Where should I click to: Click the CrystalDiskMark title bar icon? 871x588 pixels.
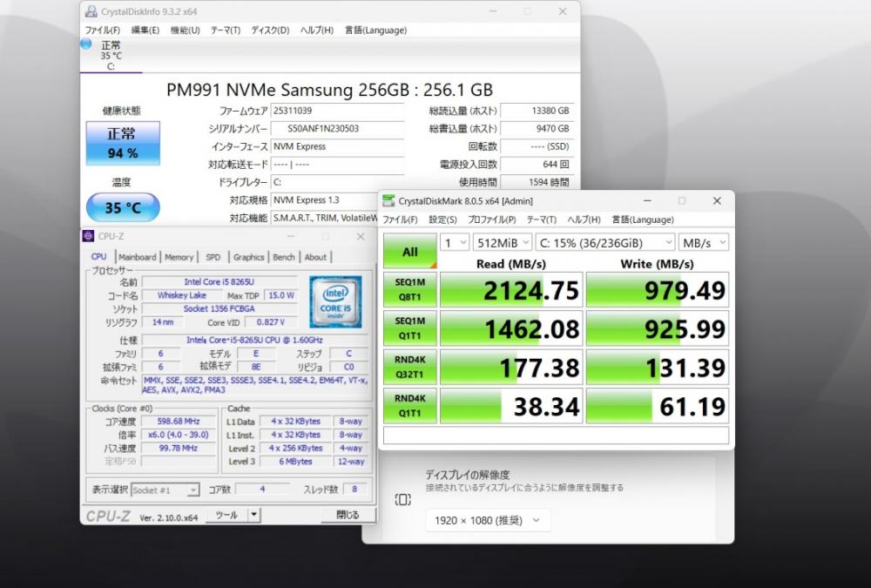tap(388, 200)
